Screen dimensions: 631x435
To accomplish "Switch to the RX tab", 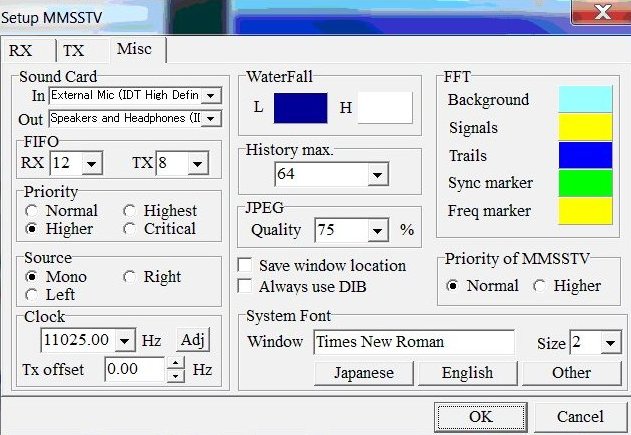I will pyautogui.click(x=28, y=51).
